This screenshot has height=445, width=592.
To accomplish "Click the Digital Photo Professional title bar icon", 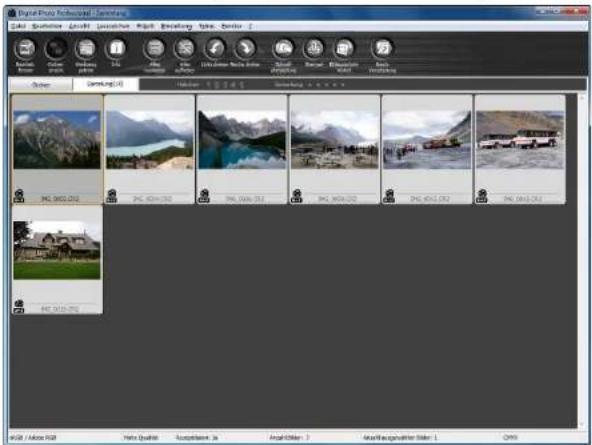I will [x=12, y=13].
